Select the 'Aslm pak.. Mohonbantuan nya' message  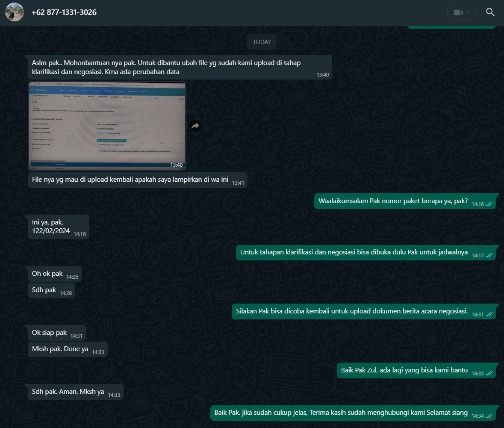(x=180, y=67)
